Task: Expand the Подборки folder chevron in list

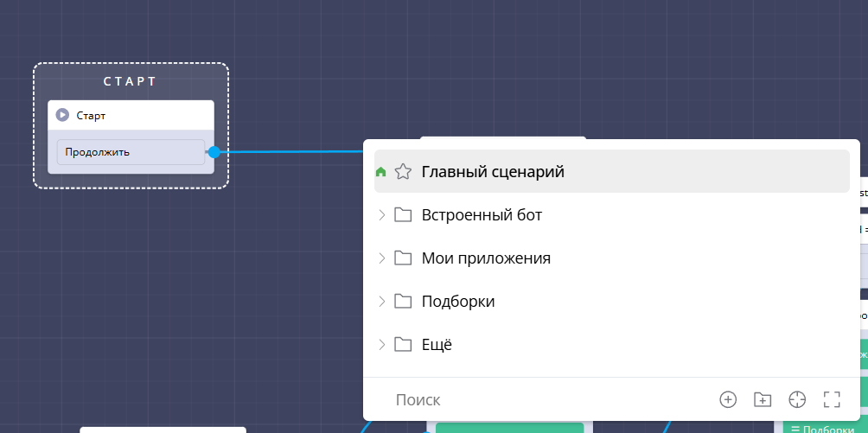Action: coord(382,302)
